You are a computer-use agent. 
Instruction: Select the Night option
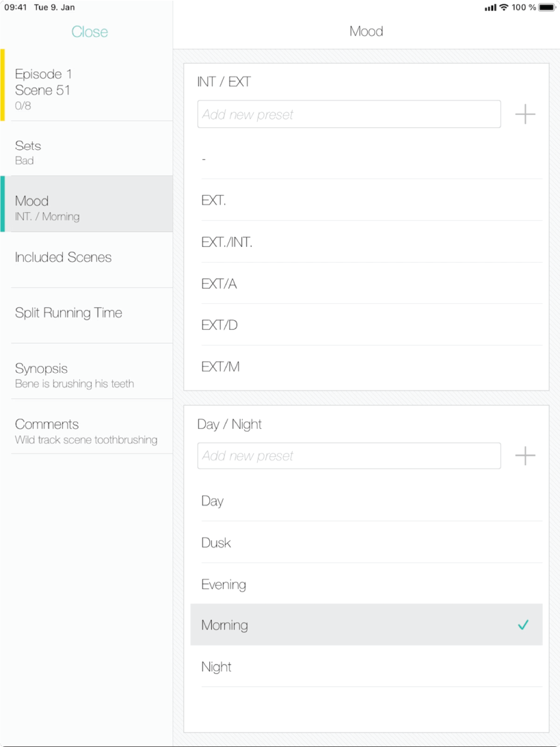(x=366, y=666)
